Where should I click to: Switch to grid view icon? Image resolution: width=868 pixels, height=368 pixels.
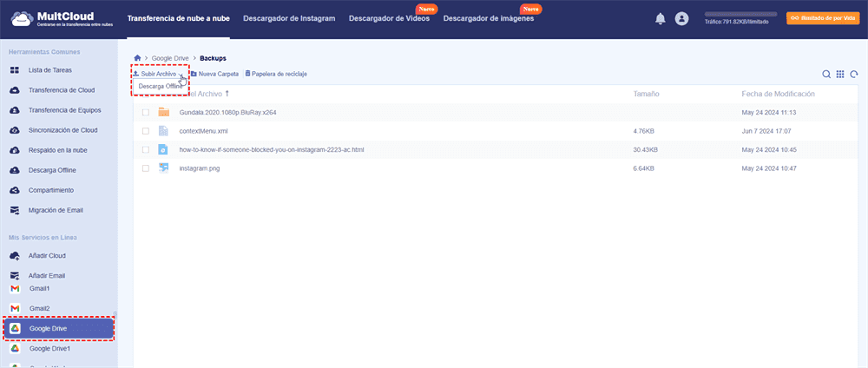coord(840,74)
